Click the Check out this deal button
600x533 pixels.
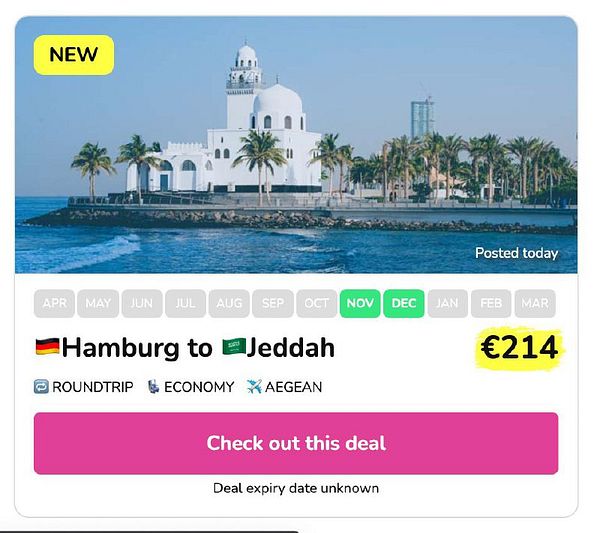pos(296,443)
